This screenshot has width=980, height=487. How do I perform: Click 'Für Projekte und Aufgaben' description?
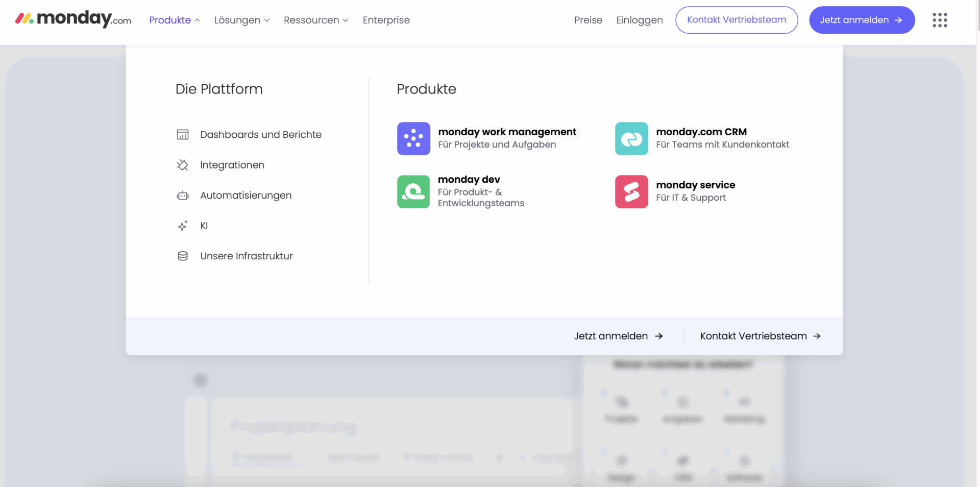(x=497, y=144)
